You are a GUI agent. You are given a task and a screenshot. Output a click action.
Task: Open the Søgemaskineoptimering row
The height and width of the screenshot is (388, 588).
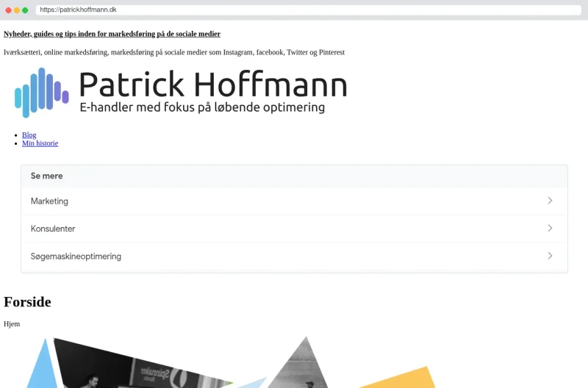(x=295, y=256)
